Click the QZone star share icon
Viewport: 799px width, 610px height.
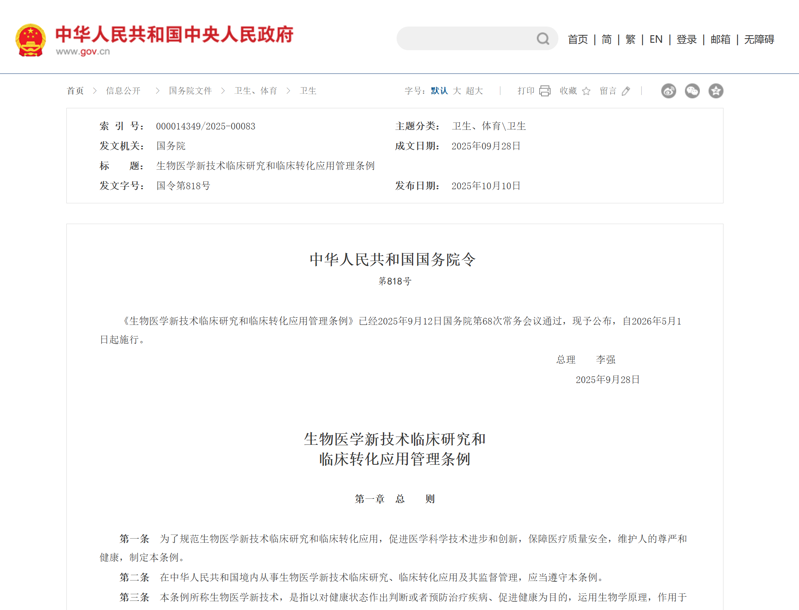click(x=716, y=91)
